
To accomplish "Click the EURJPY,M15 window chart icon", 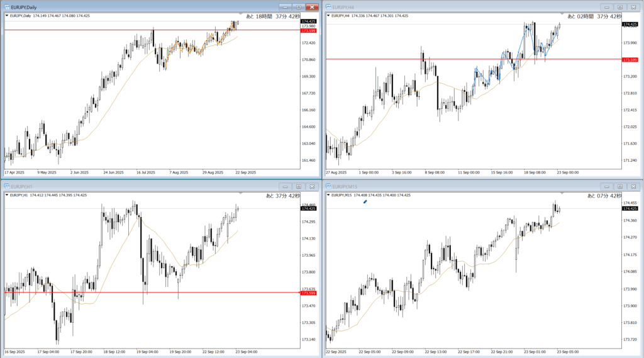I will [x=328, y=186].
